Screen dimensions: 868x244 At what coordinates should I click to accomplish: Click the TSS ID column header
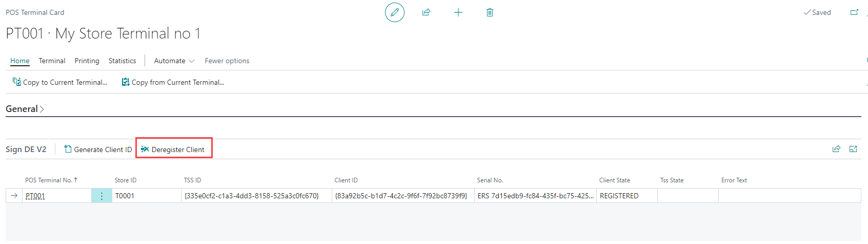pyautogui.click(x=193, y=180)
